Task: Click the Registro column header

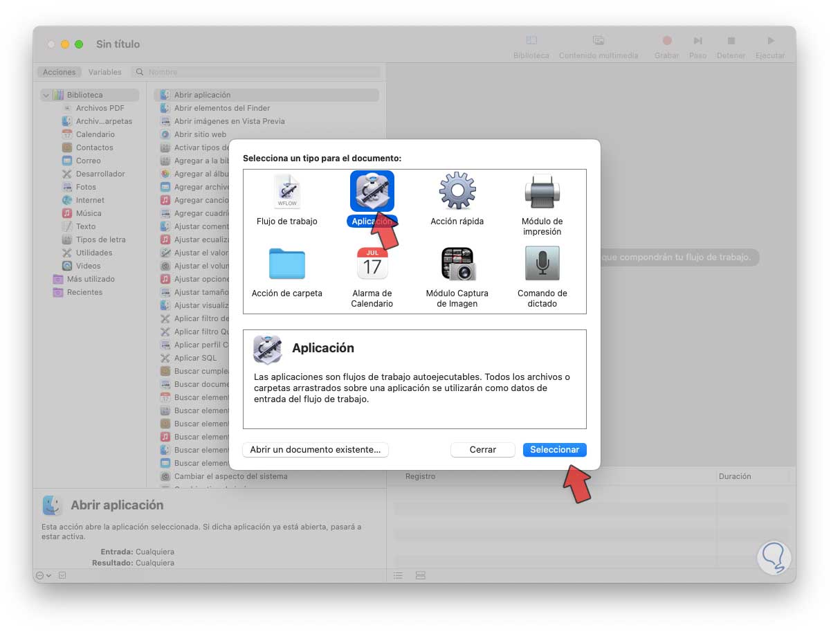Action: pos(420,476)
